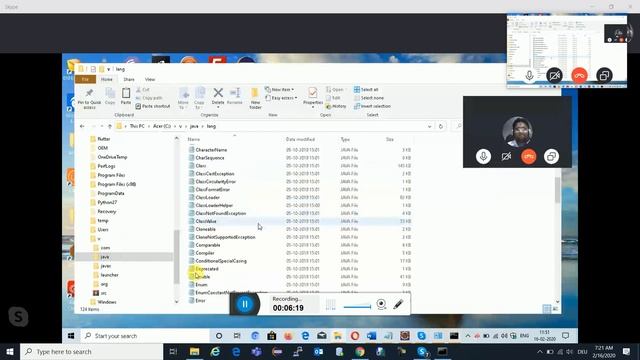Expand address bar history dropdown
This screenshot has height=360, width=640.
pyautogui.click(x=429, y=127)
